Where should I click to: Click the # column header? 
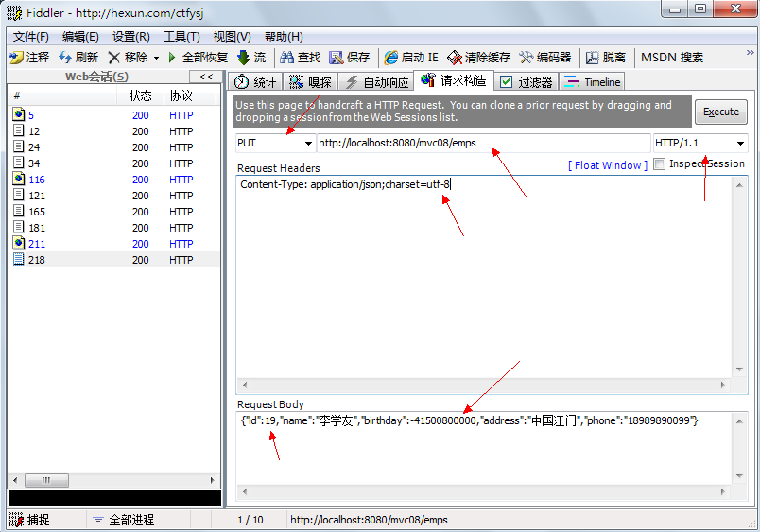tap(62, 96)
